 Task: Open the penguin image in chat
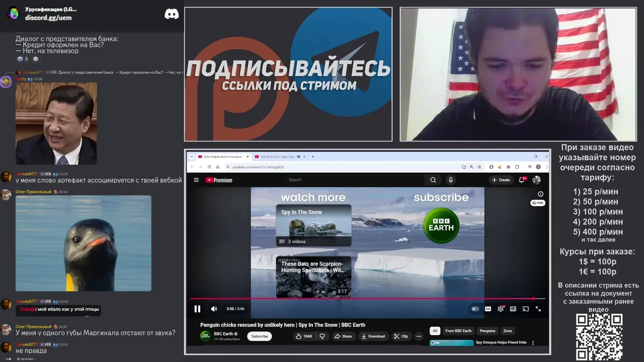point(84,243)
